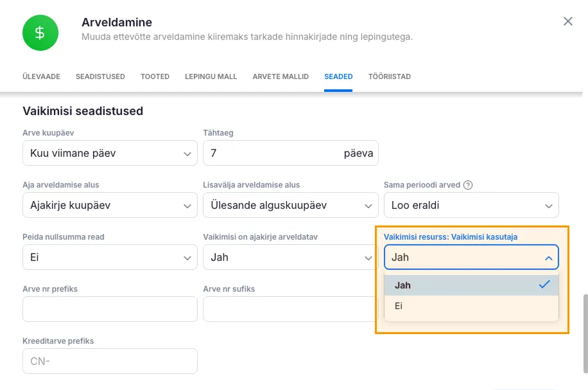This screenshot has height=390, width=588.
Task: Open the Lepingu mall tab
Action: click(x=211, y=76)
